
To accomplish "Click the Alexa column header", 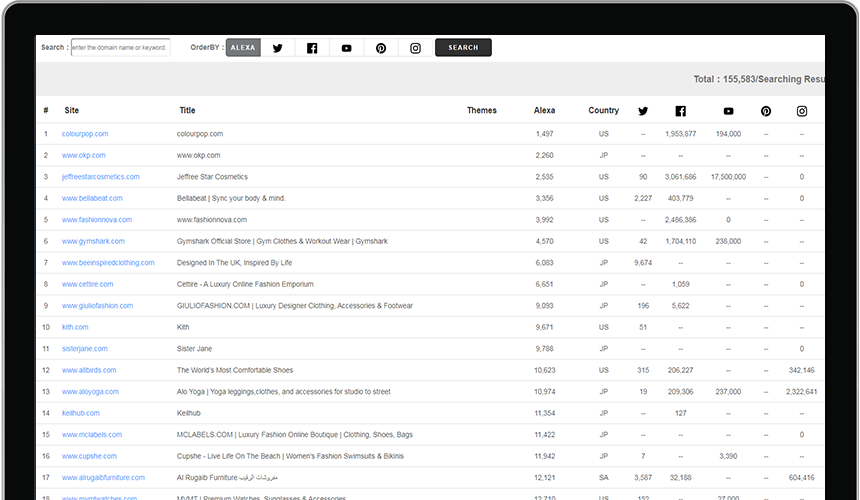I will [x=545, y=110].
